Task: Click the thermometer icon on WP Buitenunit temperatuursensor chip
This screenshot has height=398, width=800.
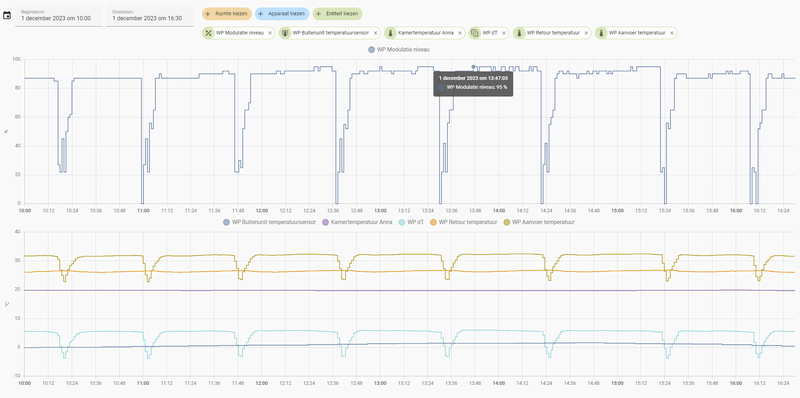Action: [x=285, y=33]
